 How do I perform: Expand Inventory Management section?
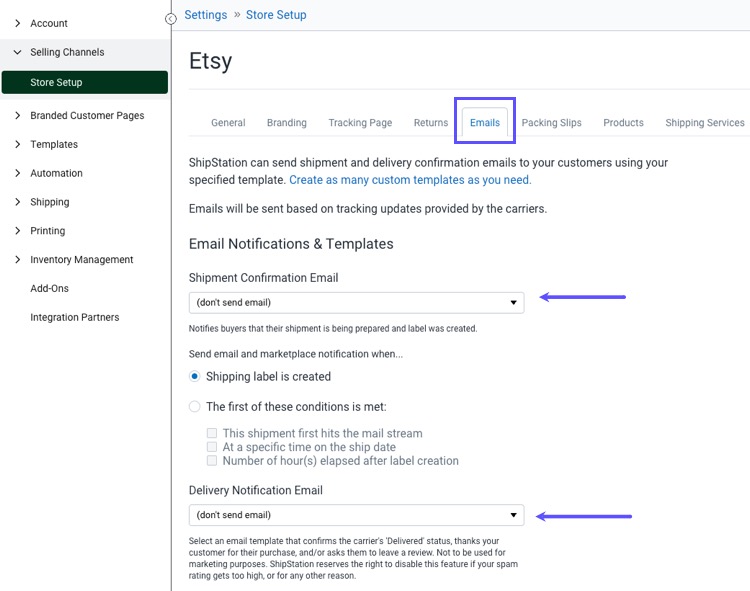[18, 260]
